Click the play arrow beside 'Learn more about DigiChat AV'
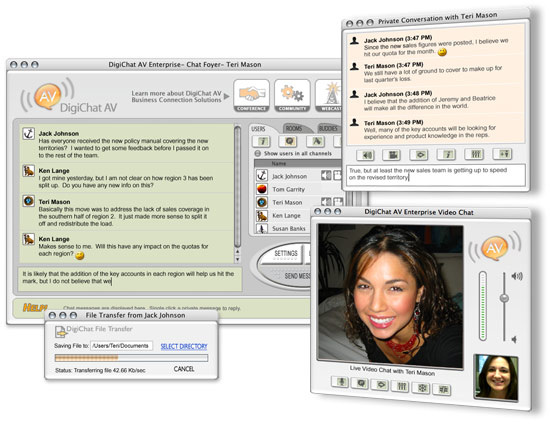The image size is (550, 424). [227, 96]
